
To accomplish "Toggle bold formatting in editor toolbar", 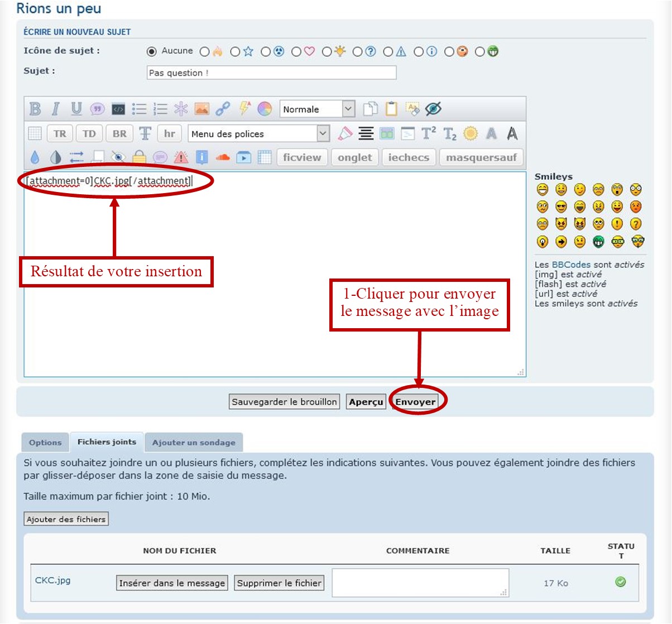I will [35, 109].
